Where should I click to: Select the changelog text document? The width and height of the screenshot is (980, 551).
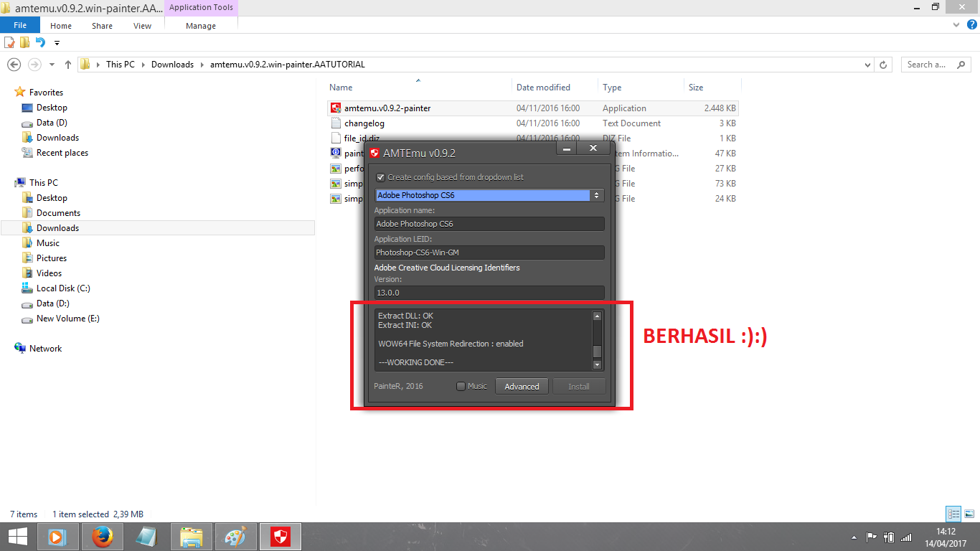(364, 123)
